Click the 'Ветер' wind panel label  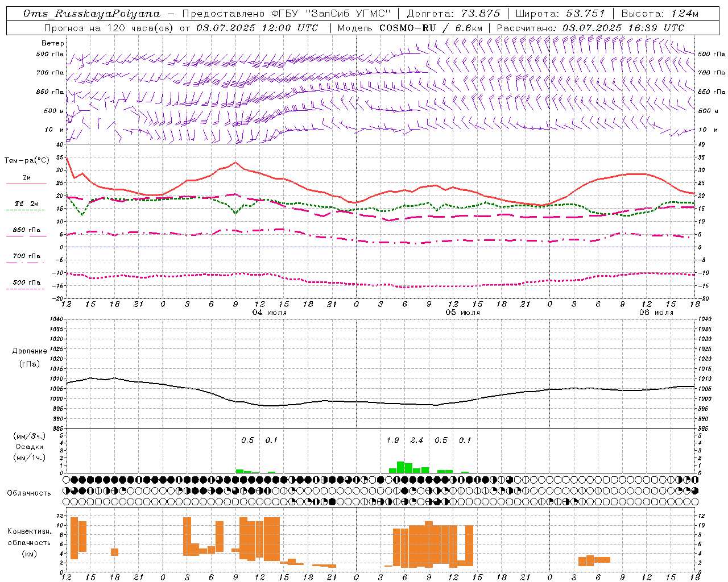tap(53, 43)
